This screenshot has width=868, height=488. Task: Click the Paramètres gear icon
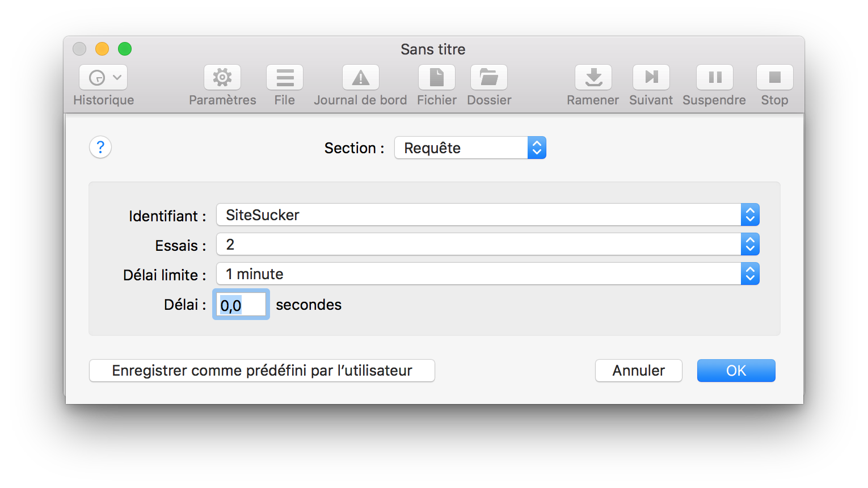tap(222, 78)
